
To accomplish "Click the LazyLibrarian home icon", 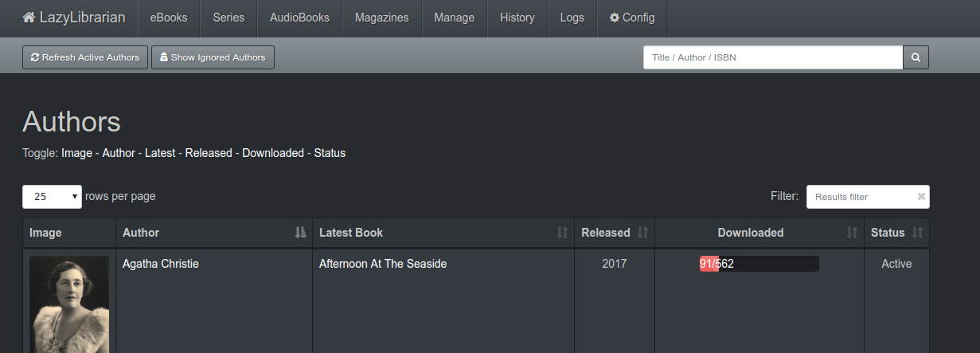I will click(29, 18).
